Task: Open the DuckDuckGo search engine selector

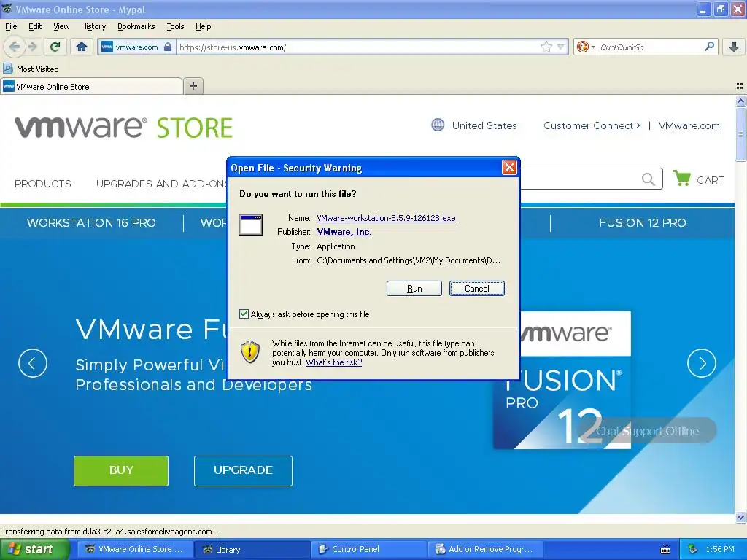Action: point(586,47)
